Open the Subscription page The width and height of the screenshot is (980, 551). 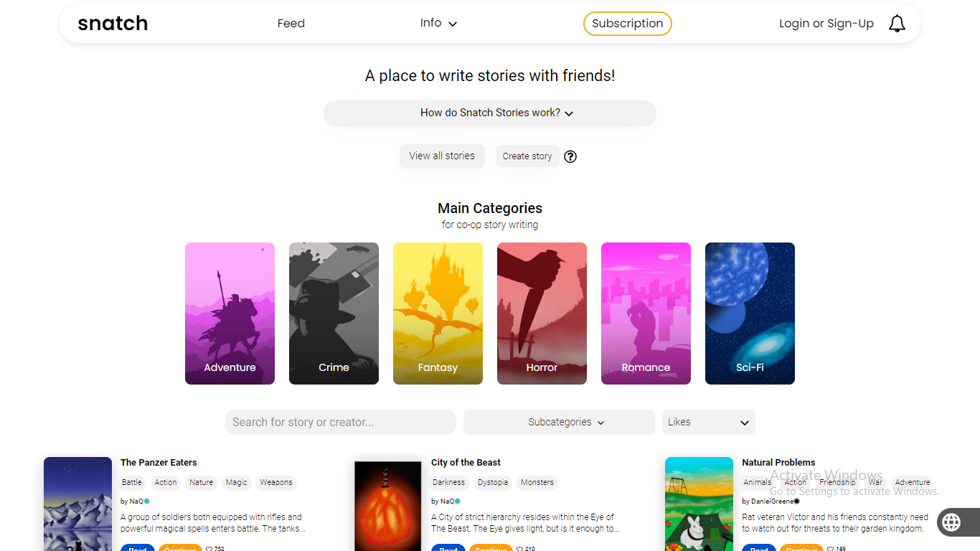[x=627, y=24]
